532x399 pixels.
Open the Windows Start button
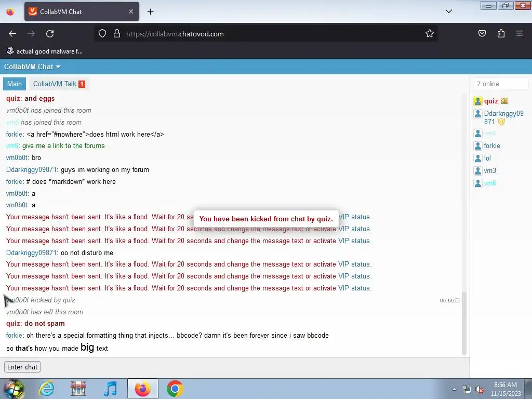click(14, 389)
